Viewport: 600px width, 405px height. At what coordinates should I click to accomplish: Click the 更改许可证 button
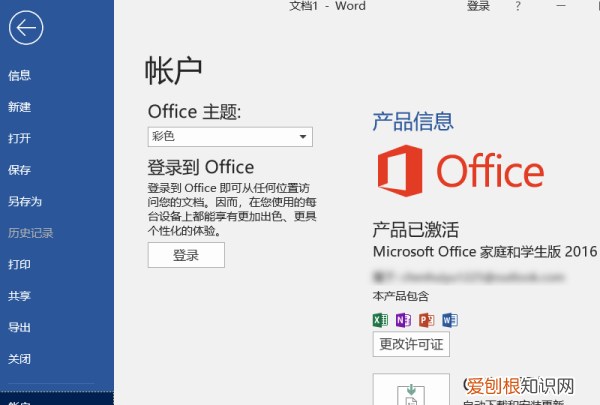411,344
